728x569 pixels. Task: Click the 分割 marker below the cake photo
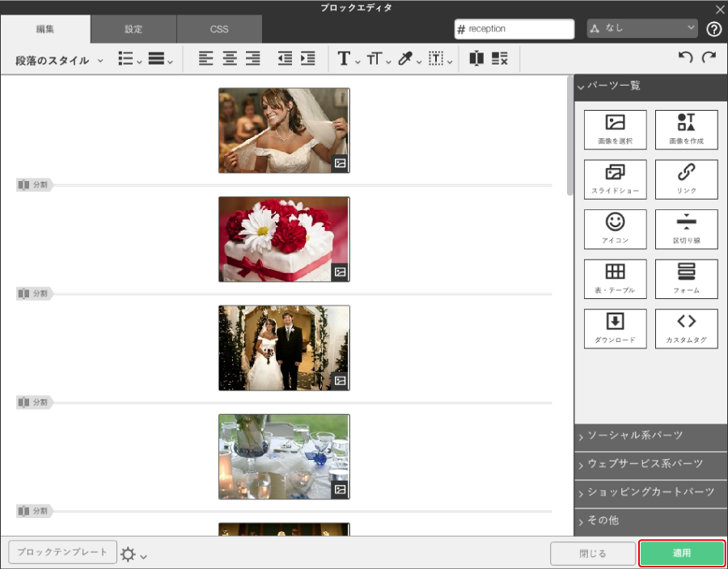pyautogui.click(x=34, y=293)
